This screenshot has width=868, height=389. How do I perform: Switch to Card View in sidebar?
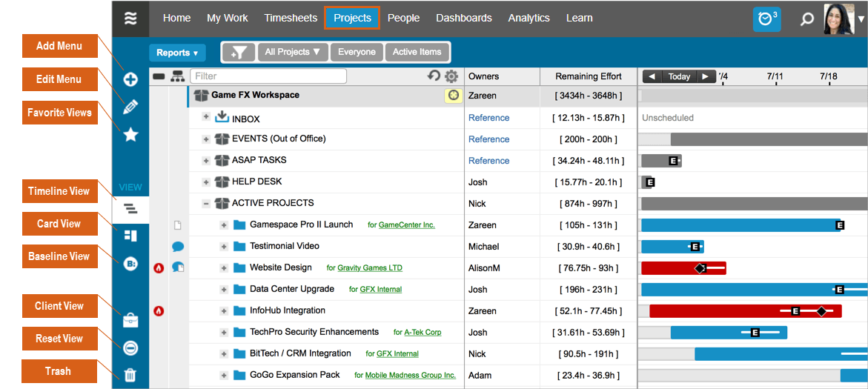click(130, 236)
